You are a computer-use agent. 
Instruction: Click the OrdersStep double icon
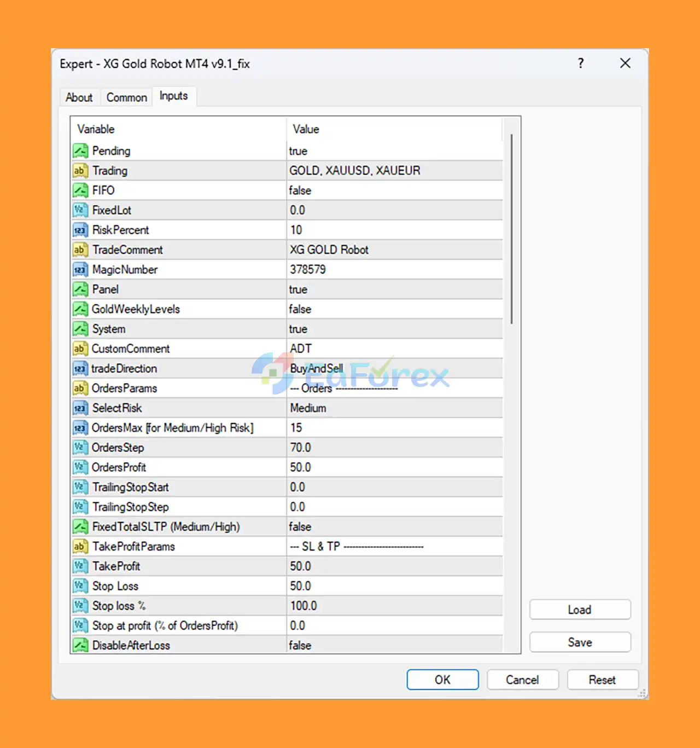pos(80,448)
